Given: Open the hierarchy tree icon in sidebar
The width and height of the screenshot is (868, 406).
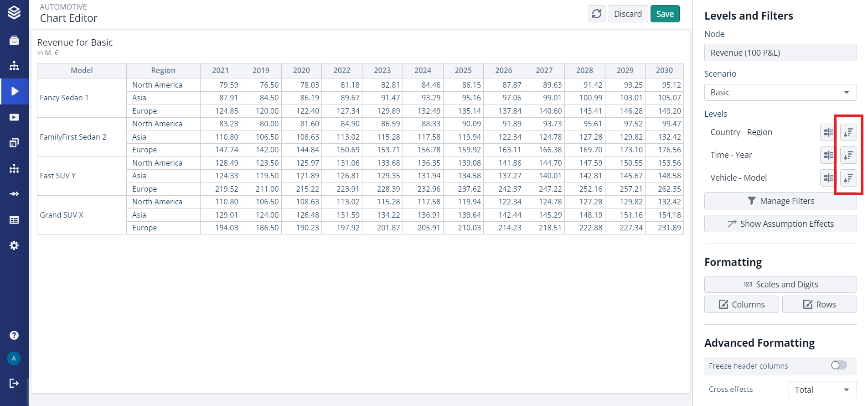Looking at the screenshot, I should pos(14,66).
